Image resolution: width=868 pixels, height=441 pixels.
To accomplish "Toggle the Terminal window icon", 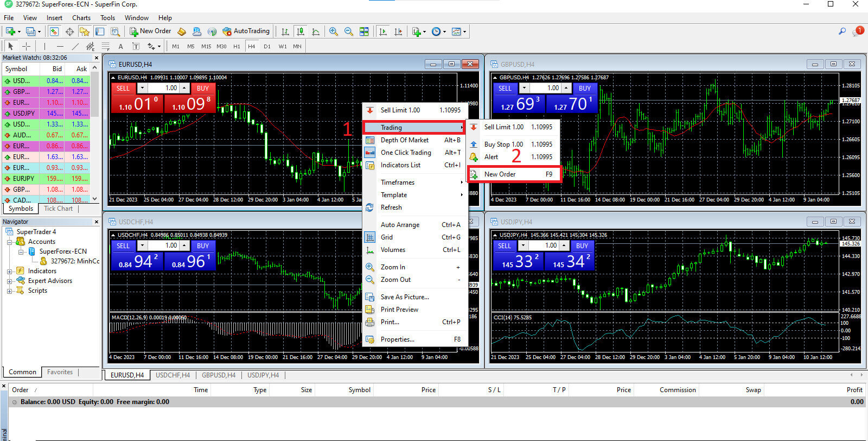I will (100, 31).
